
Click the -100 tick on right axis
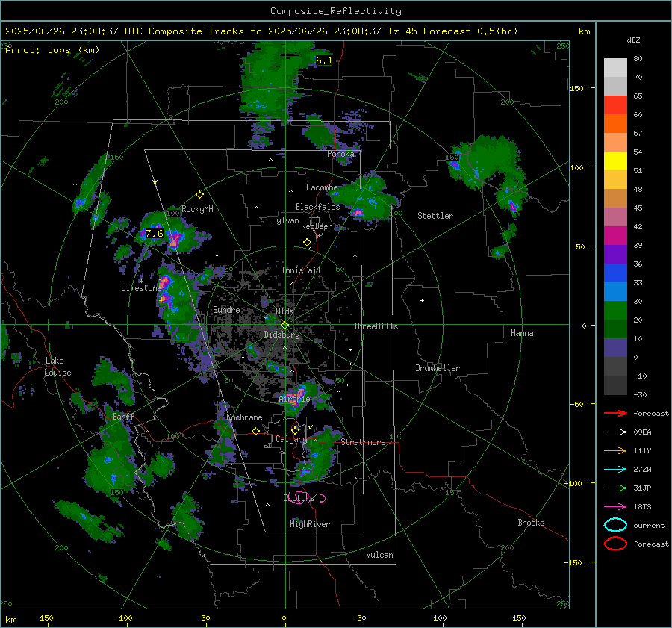[x=573, y=484]
